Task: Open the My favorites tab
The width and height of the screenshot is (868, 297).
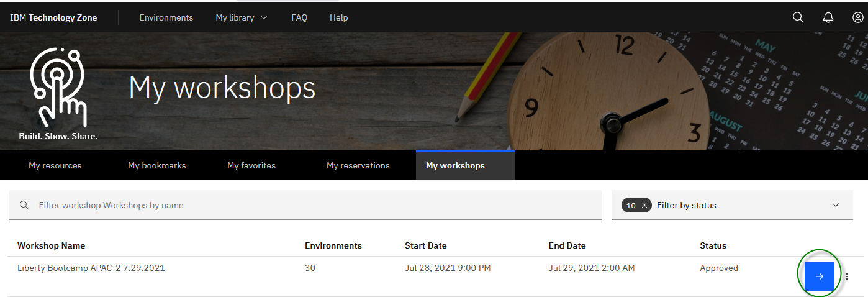Action: [251, 165]
